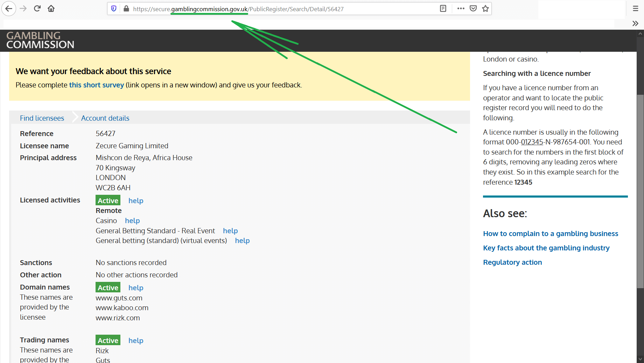
Task: Go forward to the next page
Action: [23, 9]
